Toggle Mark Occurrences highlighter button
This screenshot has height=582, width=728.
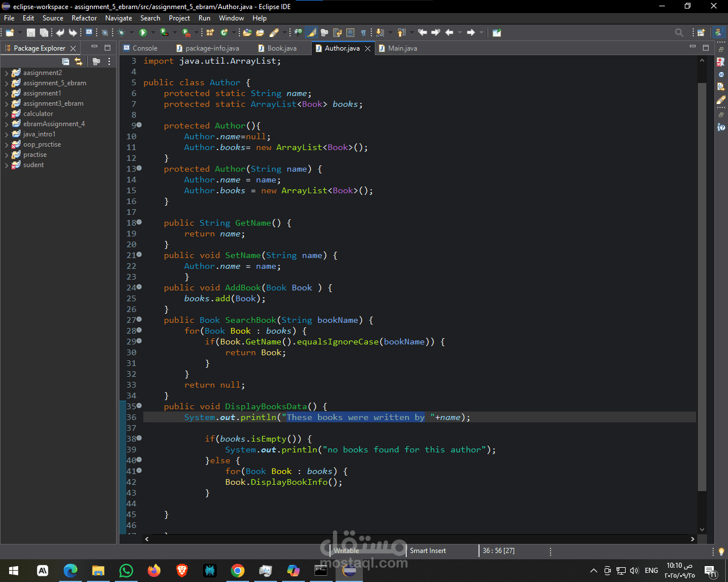click(x=311, y=33)
